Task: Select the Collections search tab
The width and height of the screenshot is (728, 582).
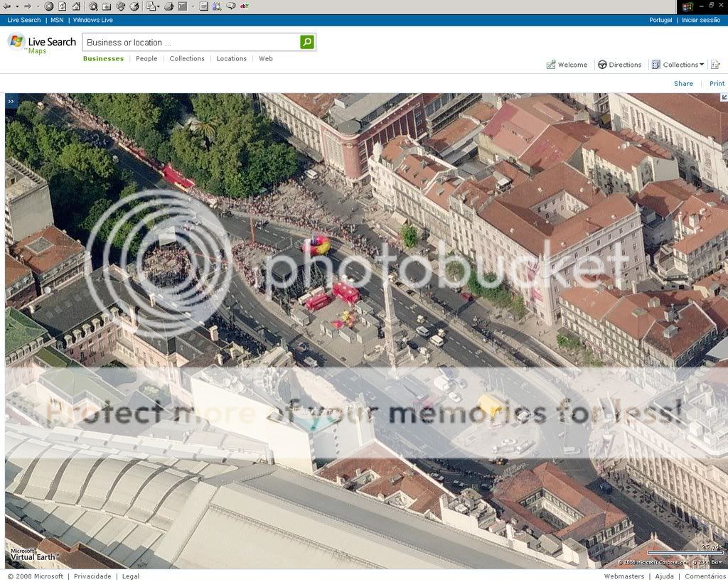Action: tap(187, 58)
